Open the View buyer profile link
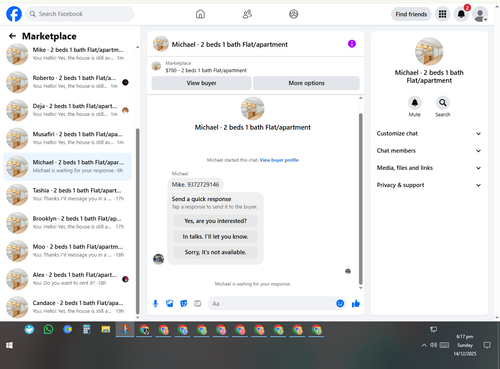 pos(279,160)
